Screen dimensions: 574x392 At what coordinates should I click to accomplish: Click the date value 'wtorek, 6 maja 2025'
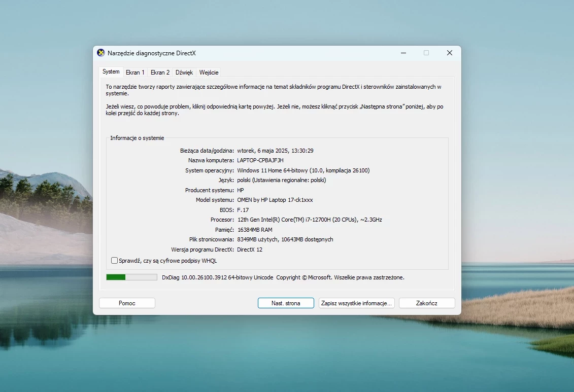coord(263,151)
